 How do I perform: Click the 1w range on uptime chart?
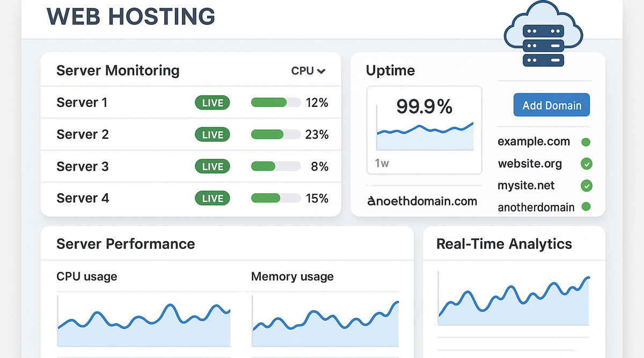[382, 163]
